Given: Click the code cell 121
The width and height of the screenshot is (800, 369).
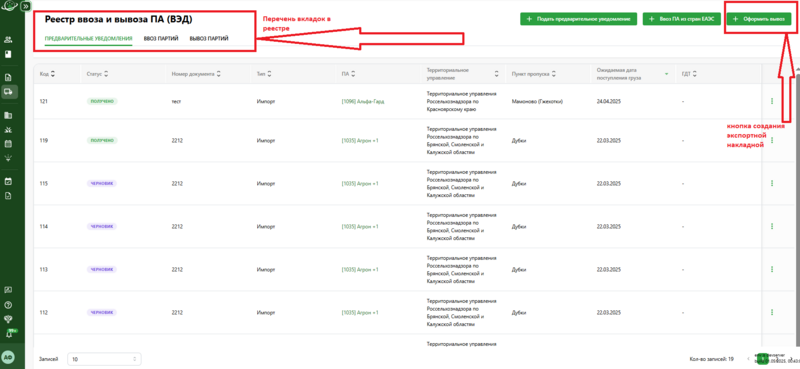Looking at the screenshot, I should pos(43,102).
